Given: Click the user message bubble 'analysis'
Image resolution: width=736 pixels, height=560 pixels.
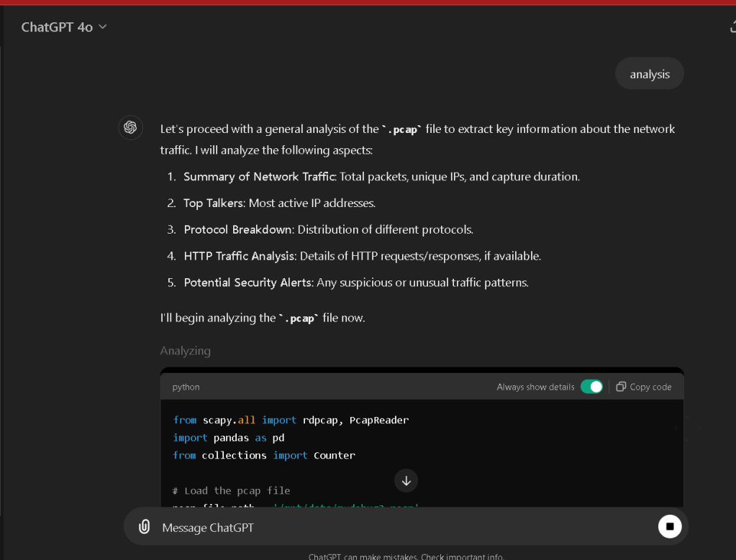Looking at the screenshot, I should click(649, 74).
